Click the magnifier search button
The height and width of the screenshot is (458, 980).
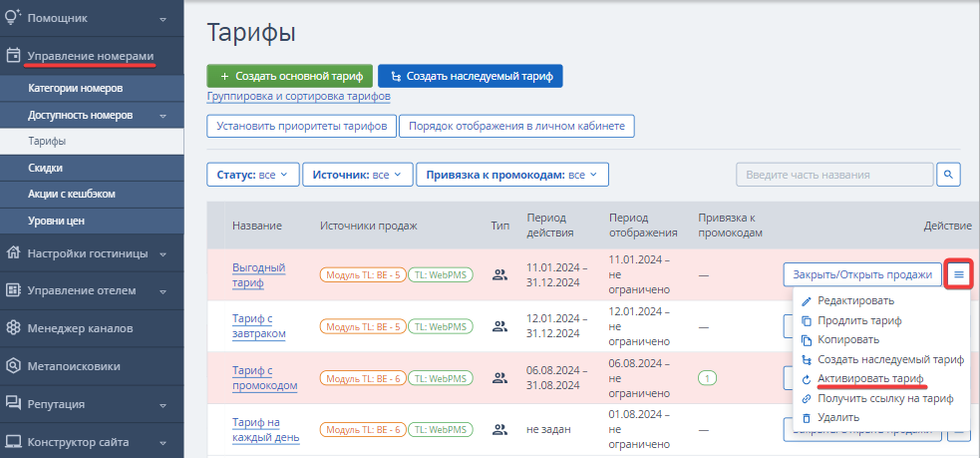tap(948, 174)
